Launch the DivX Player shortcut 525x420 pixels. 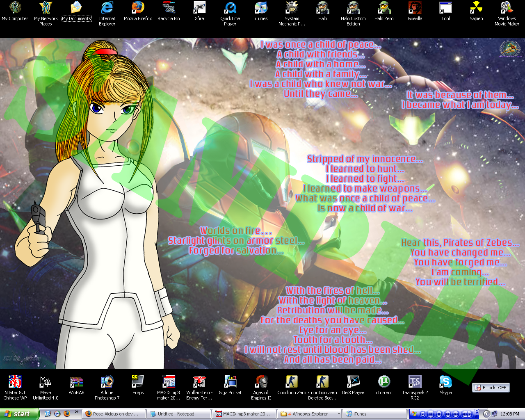[353, 385]
